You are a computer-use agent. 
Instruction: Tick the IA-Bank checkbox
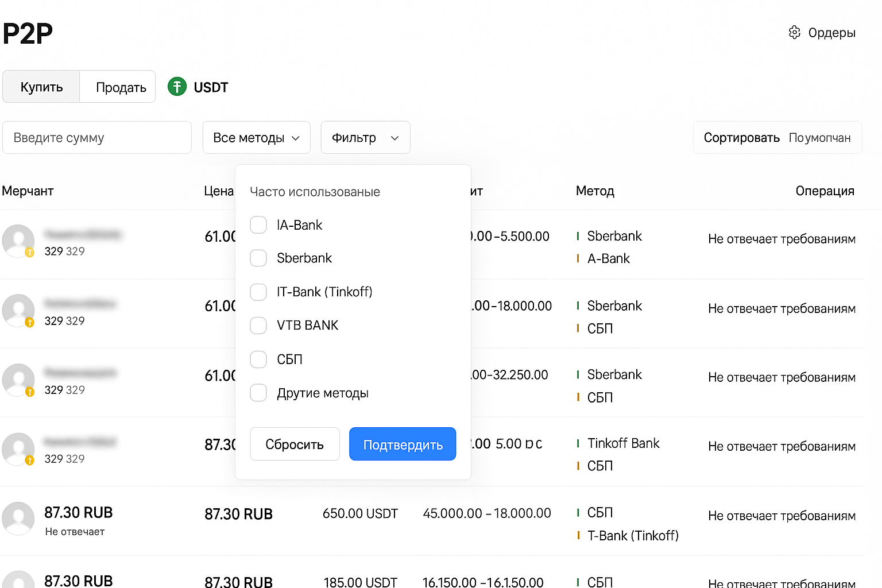click(258, 225)
